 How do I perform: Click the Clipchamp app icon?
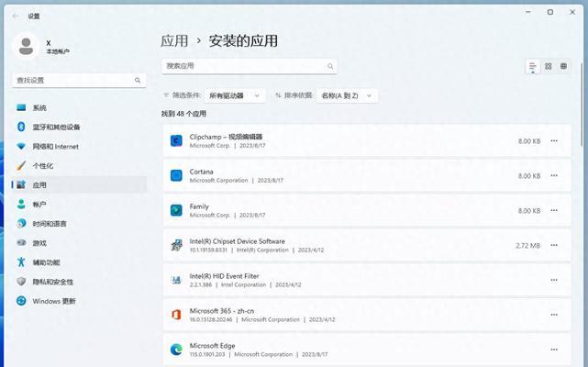tap(176, 140)
